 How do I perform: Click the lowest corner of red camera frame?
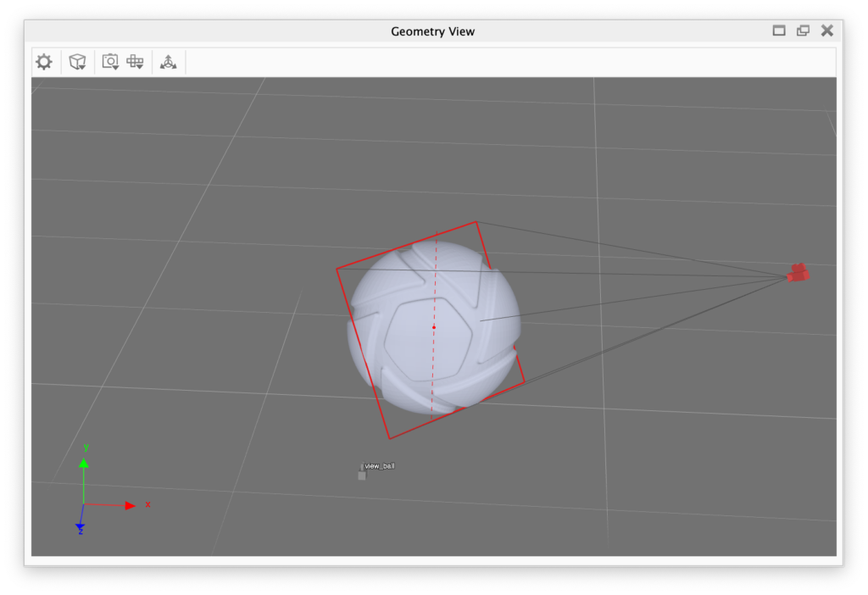click(x=389, y=438)
